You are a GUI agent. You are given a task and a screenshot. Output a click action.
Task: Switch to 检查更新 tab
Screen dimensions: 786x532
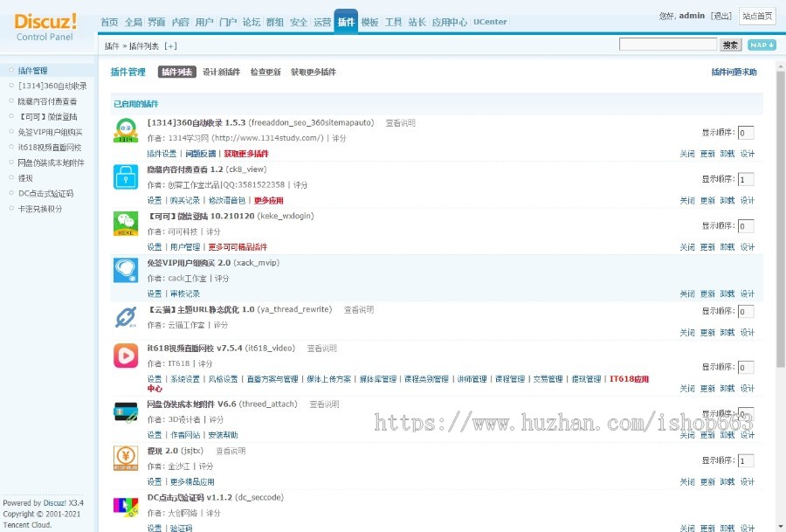pyautogui.click(x=265, y=73)
